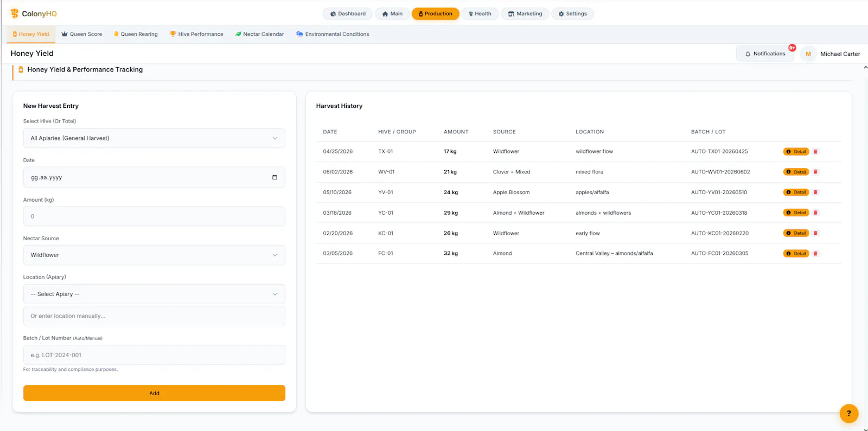The width and height of the screenshot is (868, 431).
Task: View Detail for YV-01 harvest
Action: pos(796,192)
